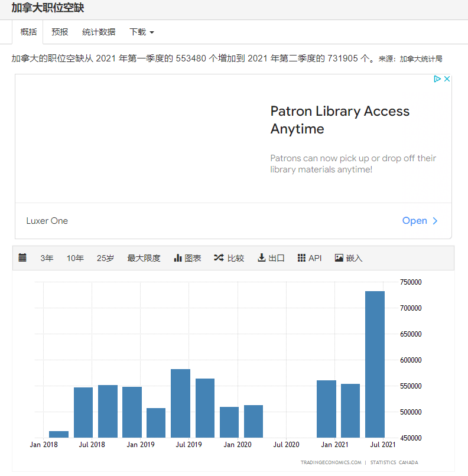
Task: Select the 10年 time range
Action: tap(75, 258)
